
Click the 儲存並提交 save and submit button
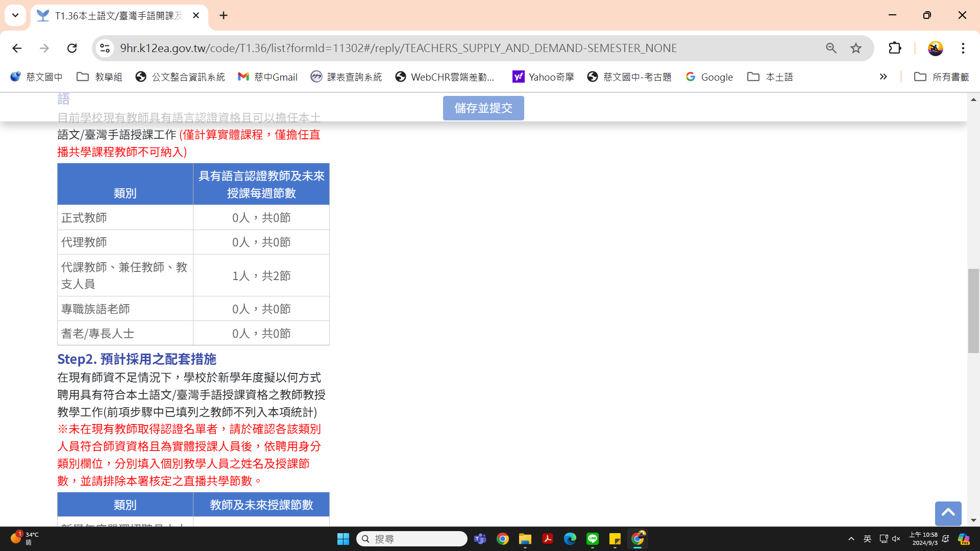click(x=483, y=108)
